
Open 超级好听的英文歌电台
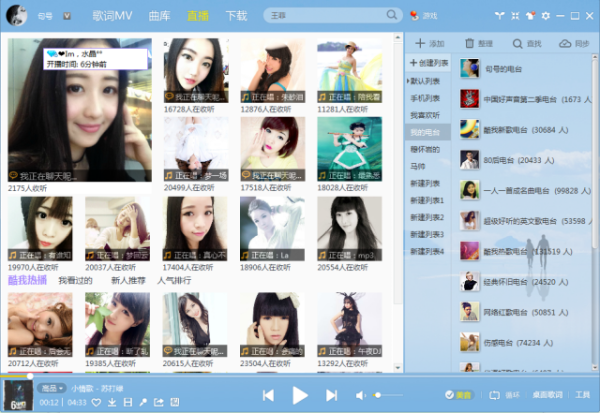coord(525,221)
